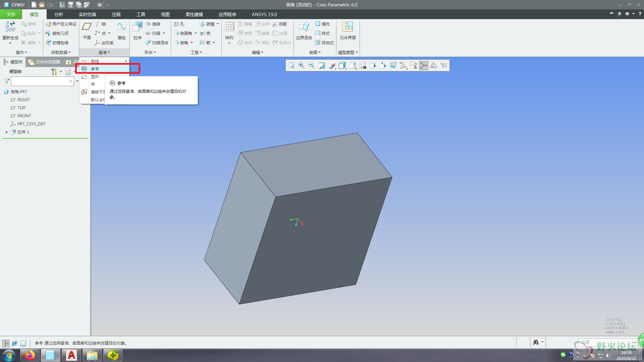Open Datum Display Filters dropdown icon
The height and width of the screenshot is (362, 644).
click(x=403, y=65)
